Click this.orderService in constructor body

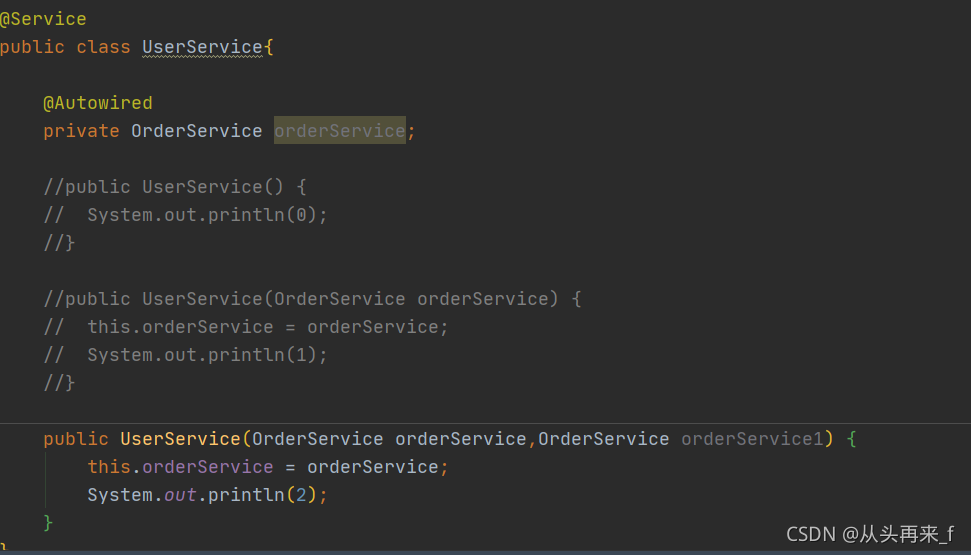[x=180, y=467]
